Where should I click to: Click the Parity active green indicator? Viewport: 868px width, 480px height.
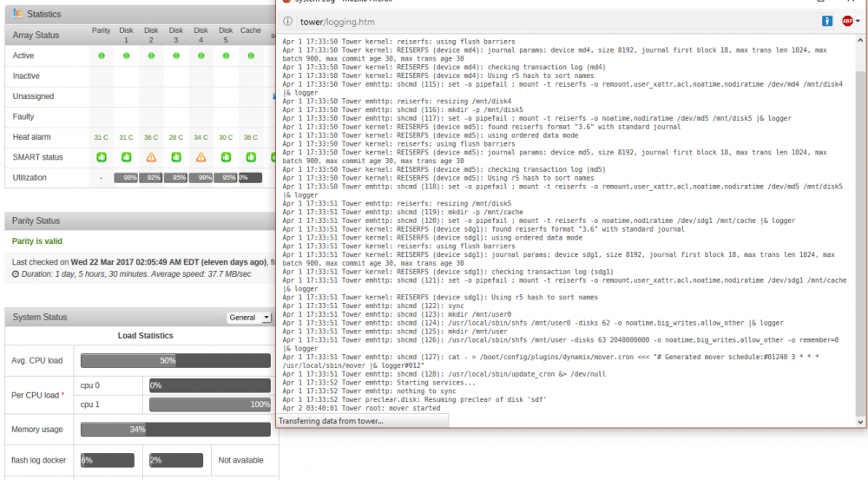click(x=102, y=56)
